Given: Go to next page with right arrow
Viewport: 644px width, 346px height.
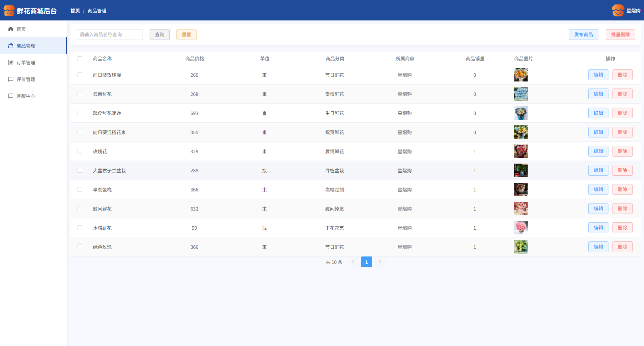Looking at the screenshot, I should click(x=380, y=262).
